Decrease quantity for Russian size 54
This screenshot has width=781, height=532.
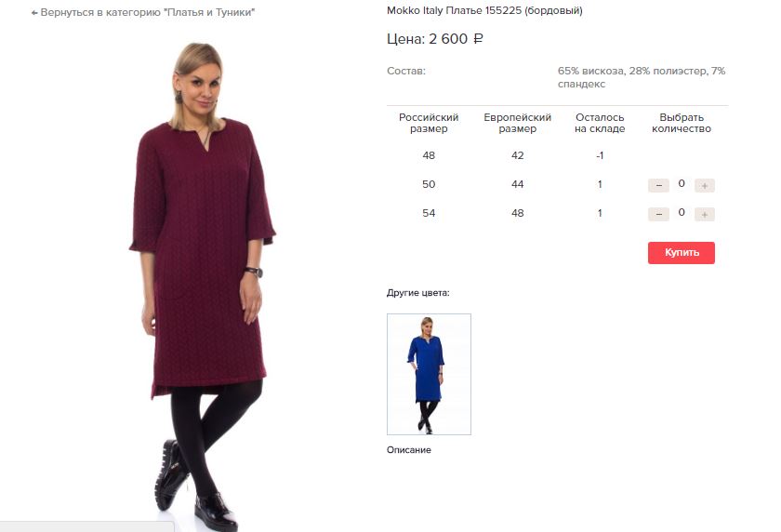tap(658, 214)
